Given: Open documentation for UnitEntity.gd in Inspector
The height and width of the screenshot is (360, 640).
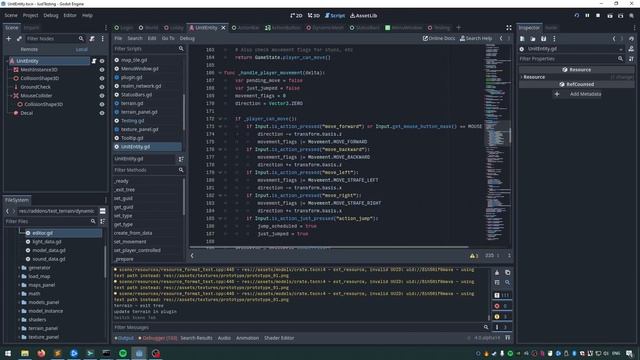Looking at the screenshot, I should (631, 49).
